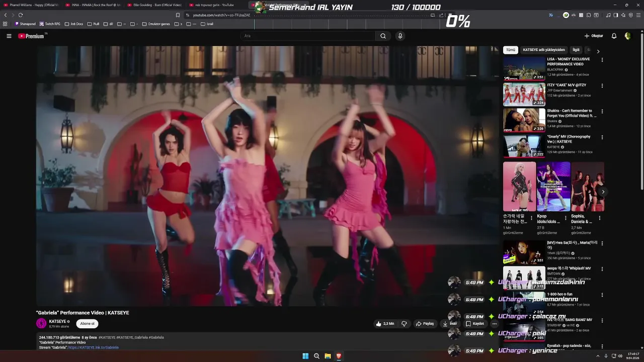Open the music note toolbar icon
Viewport: 644px width, 362px height.
pyautogui.click(x=608, y=15)
